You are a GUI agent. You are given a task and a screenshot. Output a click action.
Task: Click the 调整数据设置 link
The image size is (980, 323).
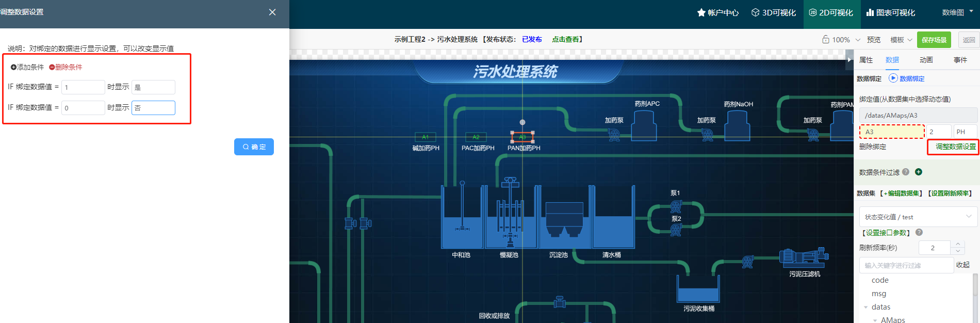(x=955, y=147)
